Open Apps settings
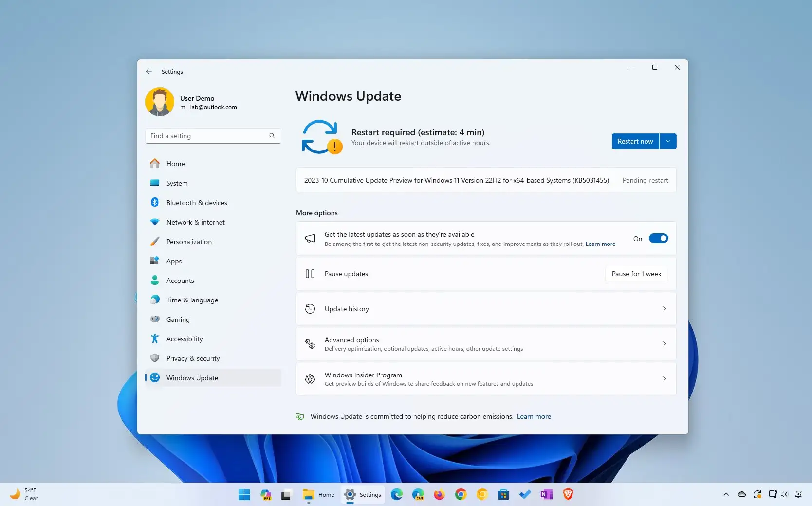This screenshot has width=812, height=506. tap(213, 261)
